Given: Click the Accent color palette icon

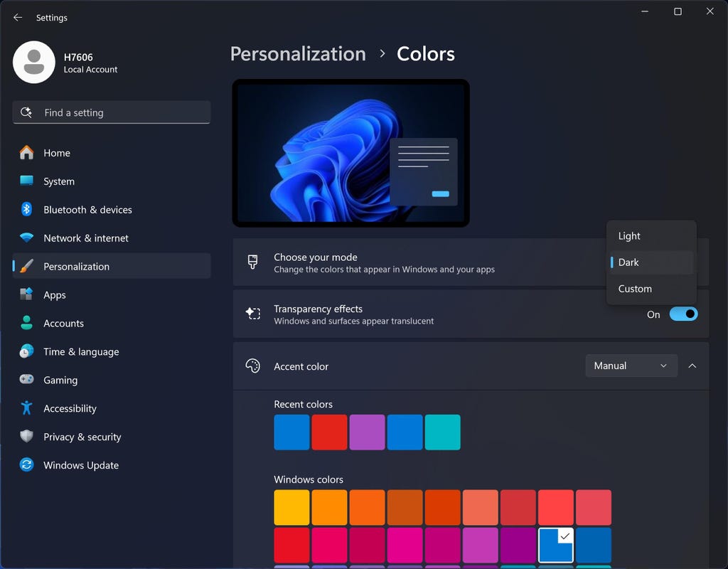Looking at the screenshot, I should coord(252,366).
